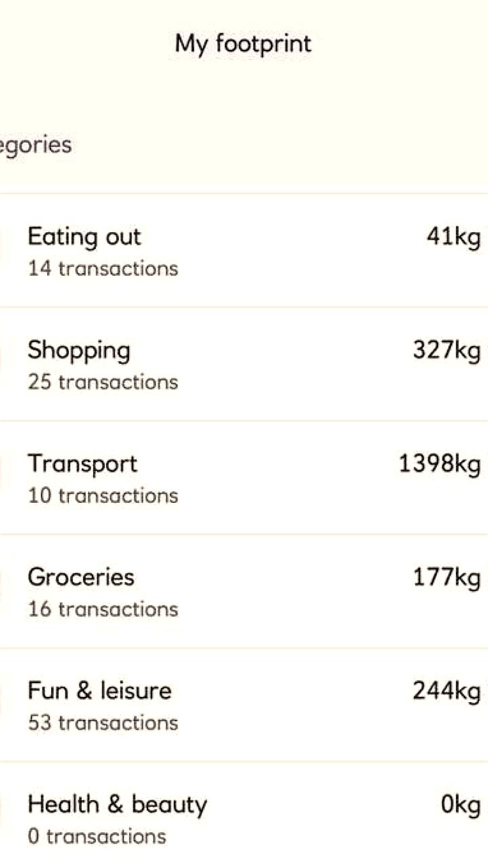The image size is (488, 868).
Task: Tap the 327kg footprint value
Action: 447,351
